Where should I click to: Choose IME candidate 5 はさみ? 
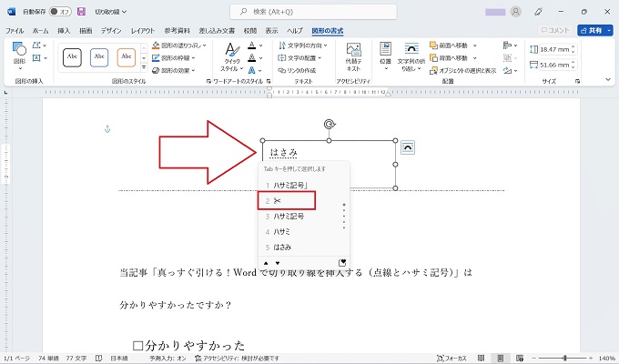tap(303, 248)
